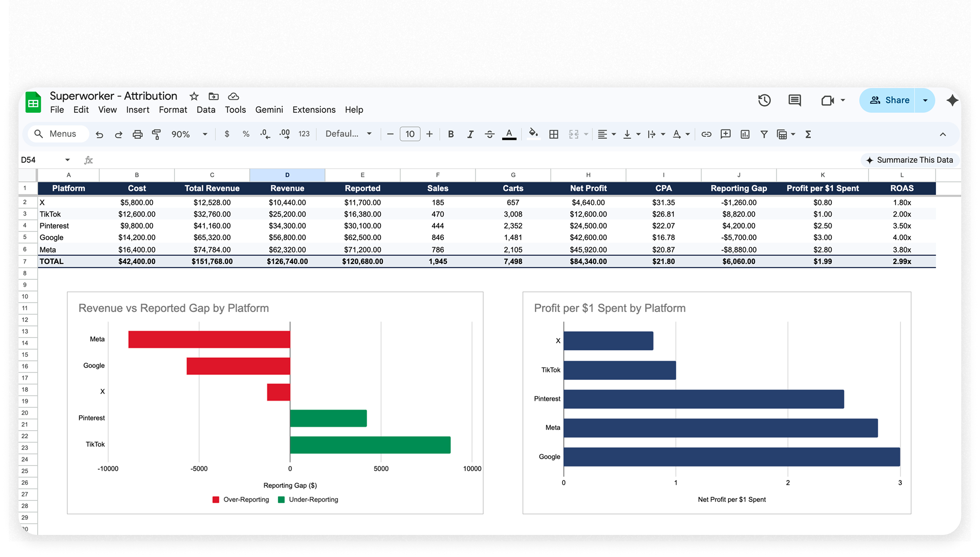Open the borders tool
This screenshot has height=557, width=980.
[x=554, y=134]
